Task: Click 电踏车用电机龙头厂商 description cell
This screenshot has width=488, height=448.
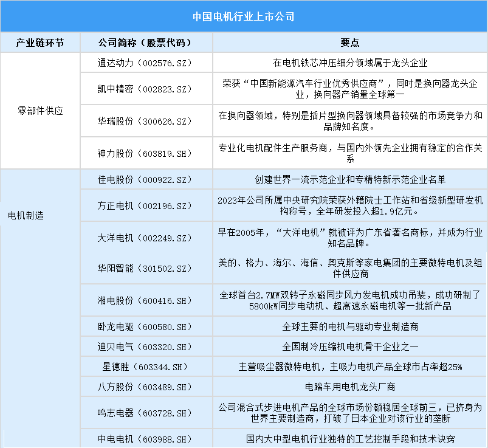Action: click(x=349, y=387)
